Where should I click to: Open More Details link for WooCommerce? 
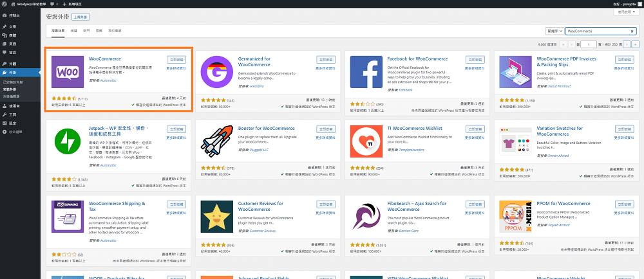coord(176,68)
